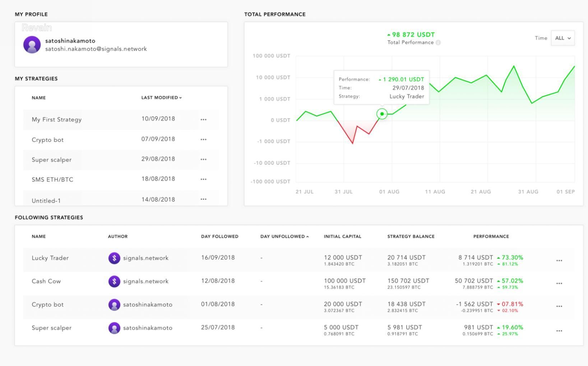Sort following strategies by Day Unfollowed
Screen dimensions: 588x366
point(284,236)
